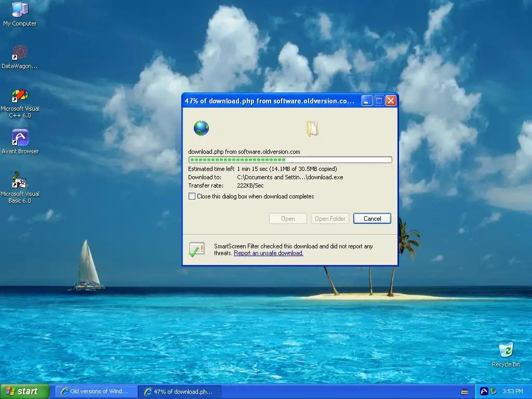Click the 222KB/Sec transfer rate value
This screenshot has width=532, height=399.
point(250,185)
